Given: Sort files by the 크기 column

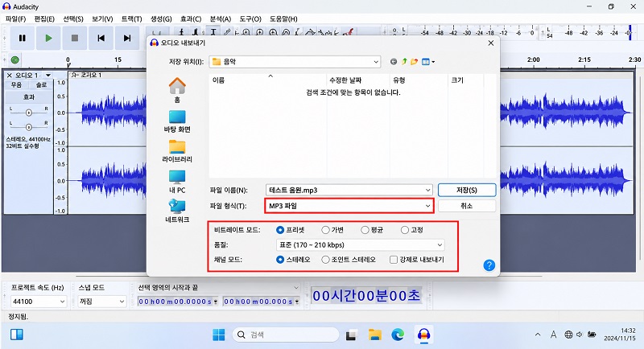Looking at the screenshot, I should 457,80.
